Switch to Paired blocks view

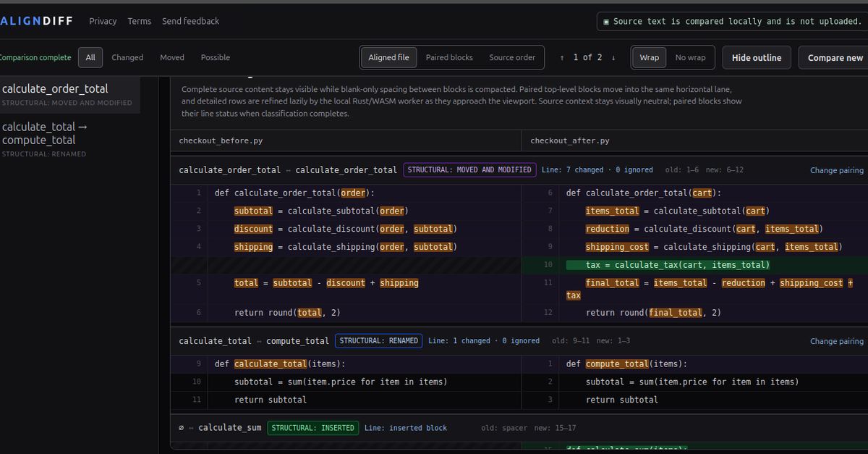(449, 57)
